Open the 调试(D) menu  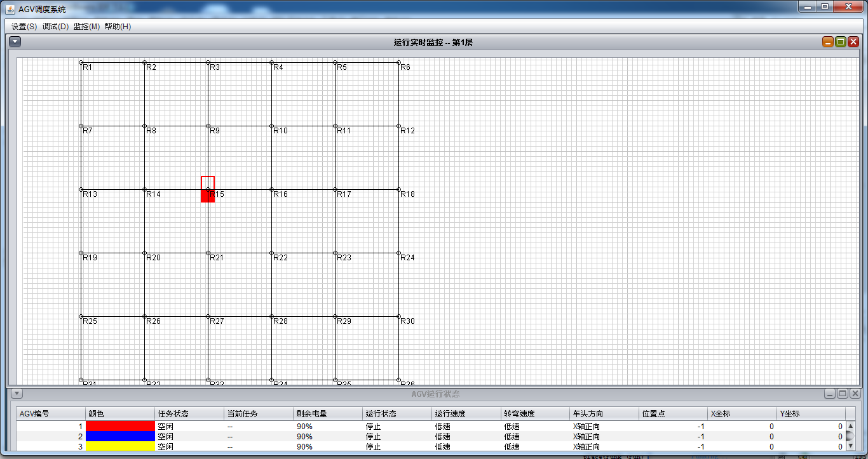coord(55,27)
